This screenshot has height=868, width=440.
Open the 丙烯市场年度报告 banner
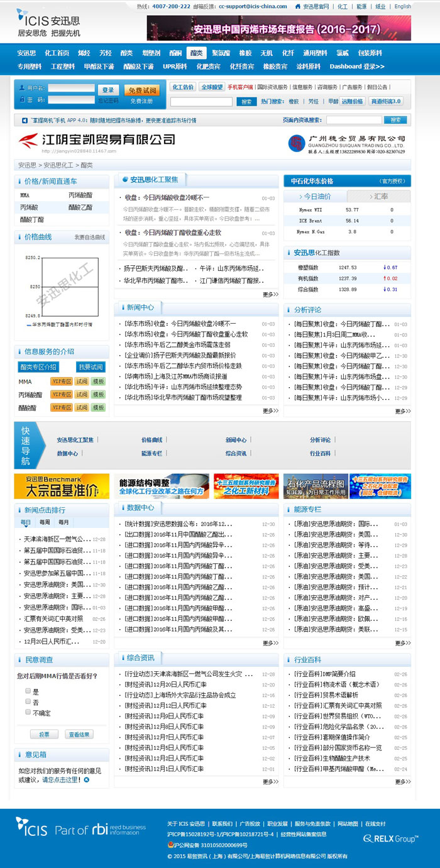pyautogui.click(x=278, y=28)
